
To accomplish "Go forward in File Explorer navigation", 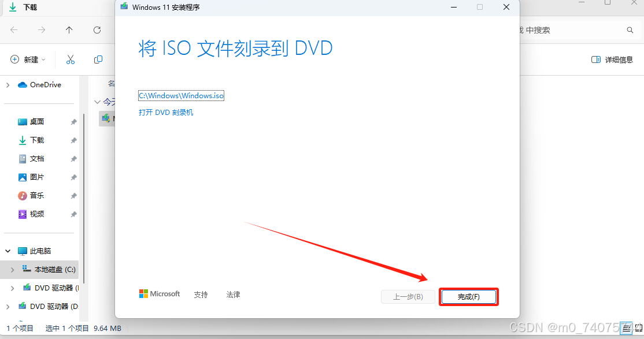I will coord(42,30).
